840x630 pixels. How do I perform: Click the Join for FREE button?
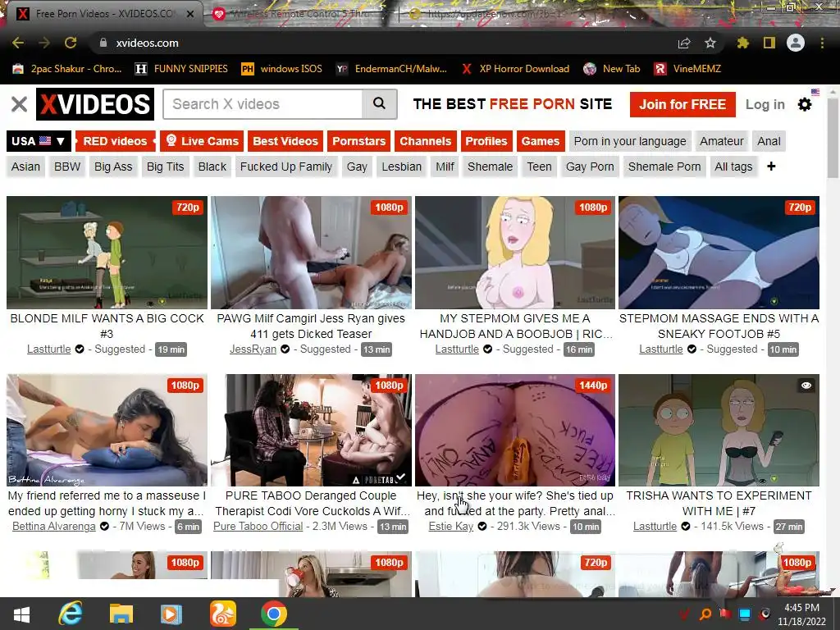tap(682, 104)
